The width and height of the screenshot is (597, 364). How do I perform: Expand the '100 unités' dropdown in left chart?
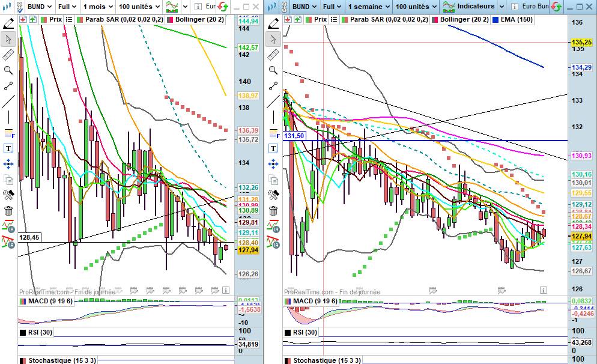[139, 7]
